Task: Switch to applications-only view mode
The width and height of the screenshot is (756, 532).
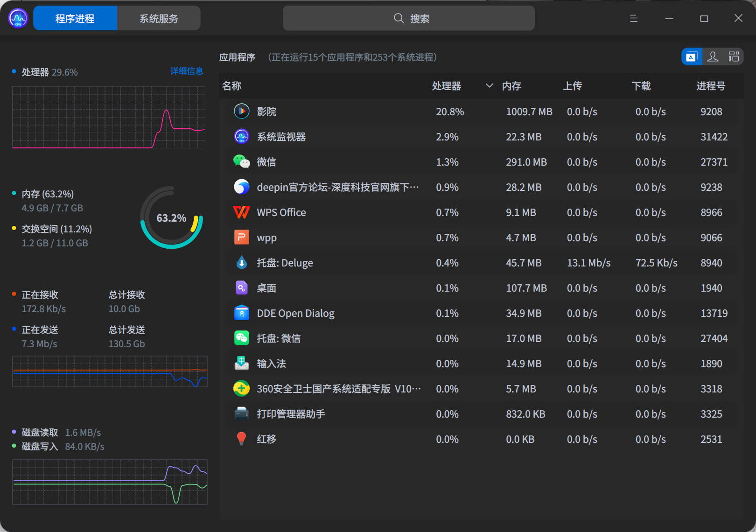Action: coord(692,56)
